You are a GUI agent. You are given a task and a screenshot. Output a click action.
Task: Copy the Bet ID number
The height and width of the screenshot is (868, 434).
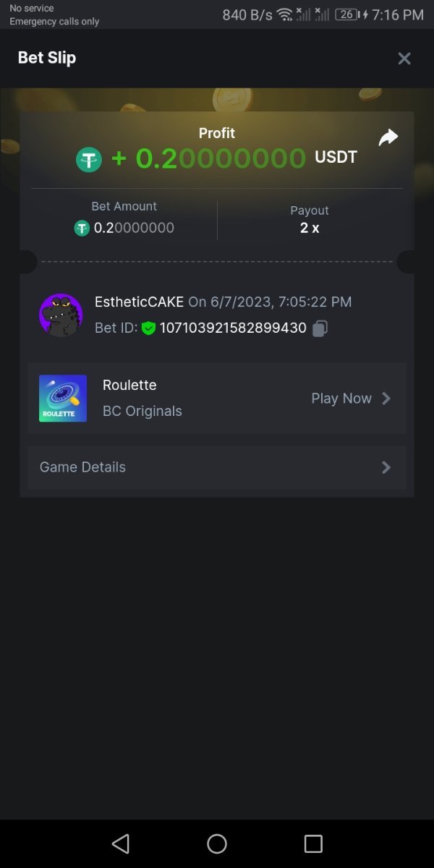pyautogui.click(x=320, y=328)
